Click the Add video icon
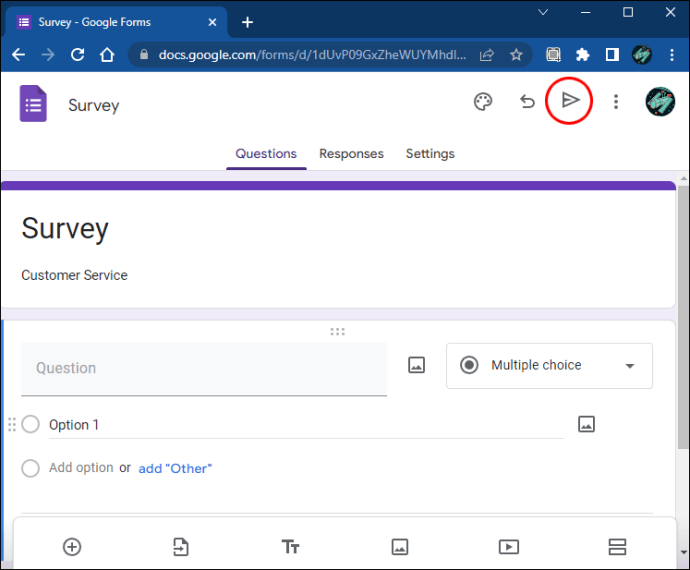This screenshot has width=690, height=570. point(508,546)
